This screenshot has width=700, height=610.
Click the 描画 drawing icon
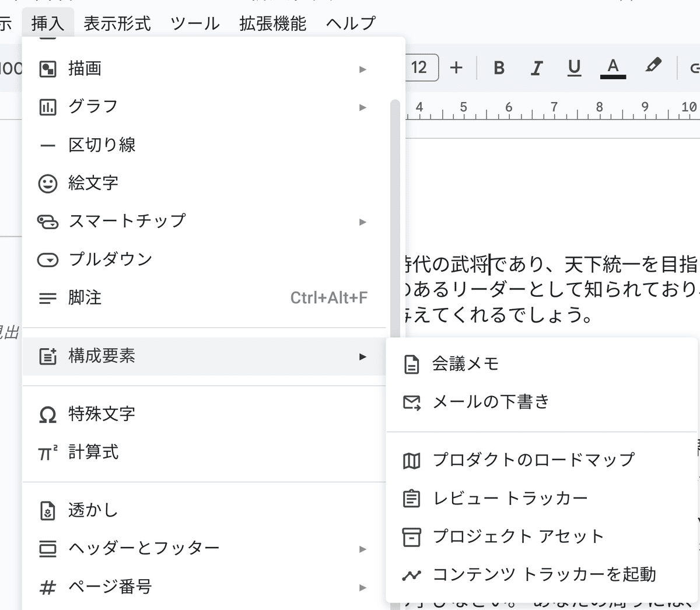click(x=48, y=69)
